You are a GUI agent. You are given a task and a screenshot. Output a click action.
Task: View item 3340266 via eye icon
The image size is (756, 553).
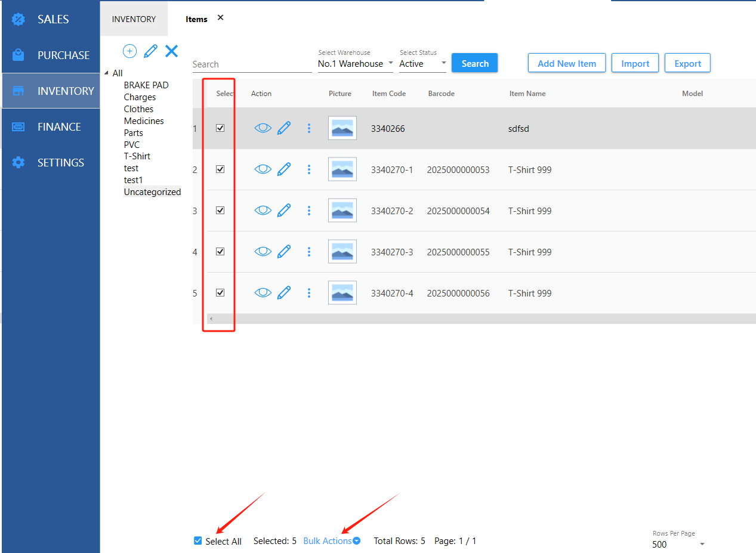coord(263,128)
